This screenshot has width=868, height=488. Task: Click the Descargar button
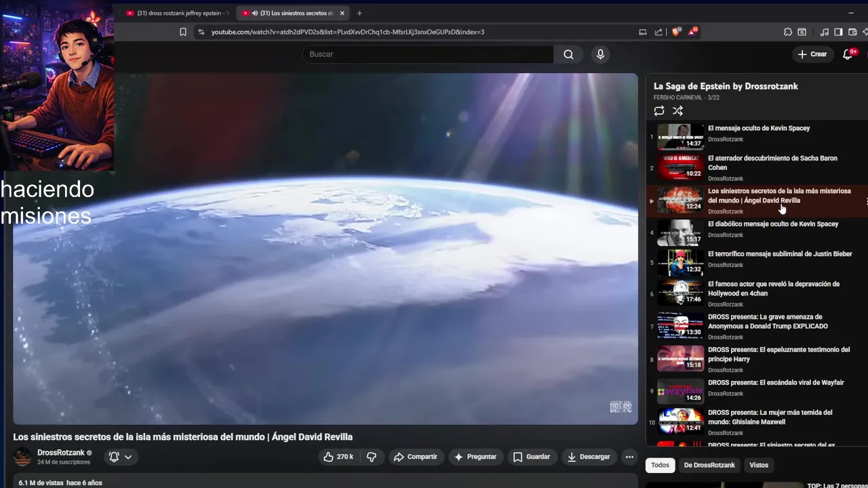[x=589, y=457]
